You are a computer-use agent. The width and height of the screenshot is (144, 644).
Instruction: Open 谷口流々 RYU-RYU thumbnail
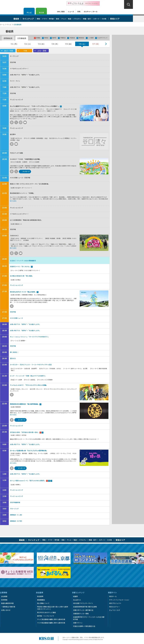94,141
